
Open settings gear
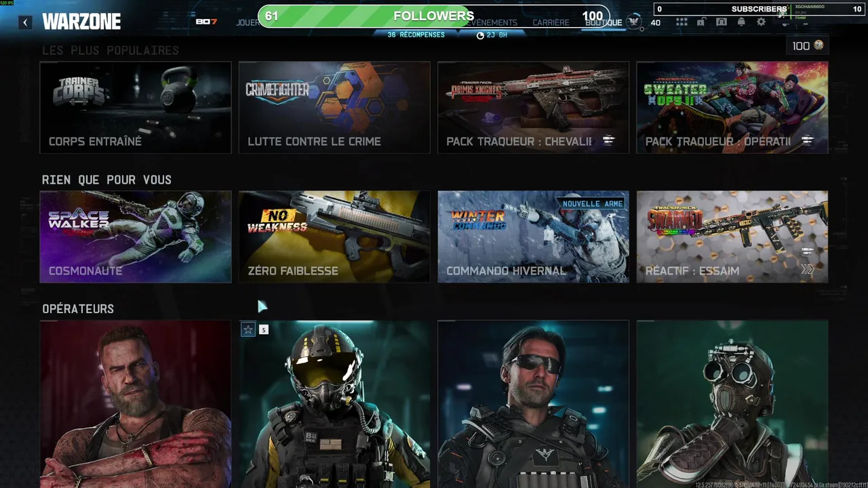[x=761, y=22]
